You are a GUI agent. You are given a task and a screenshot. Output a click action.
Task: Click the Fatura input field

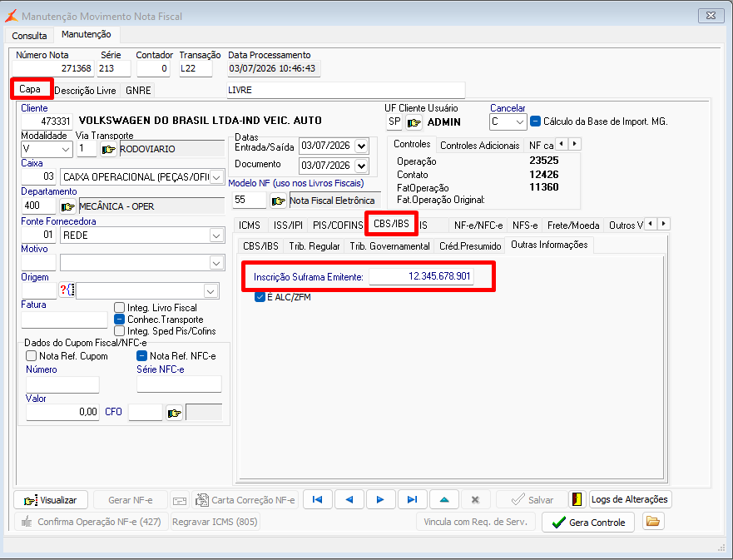(65, 320)
